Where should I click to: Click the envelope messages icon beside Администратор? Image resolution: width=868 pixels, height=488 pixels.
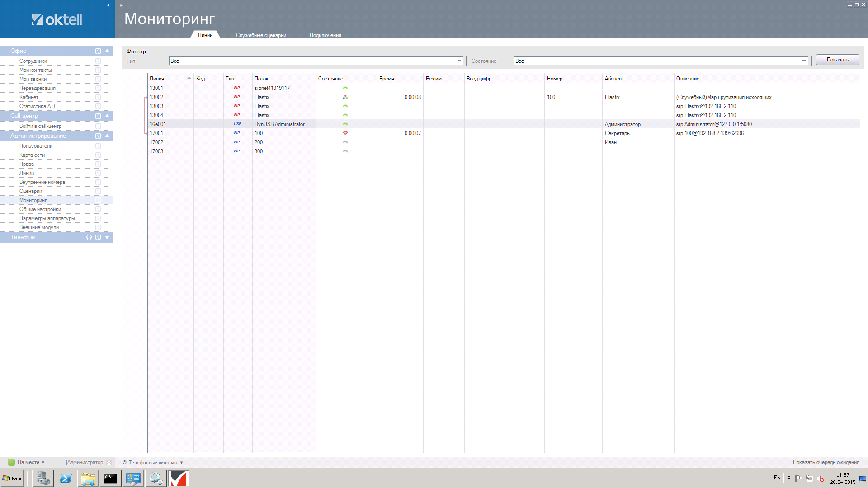[109, 462]
